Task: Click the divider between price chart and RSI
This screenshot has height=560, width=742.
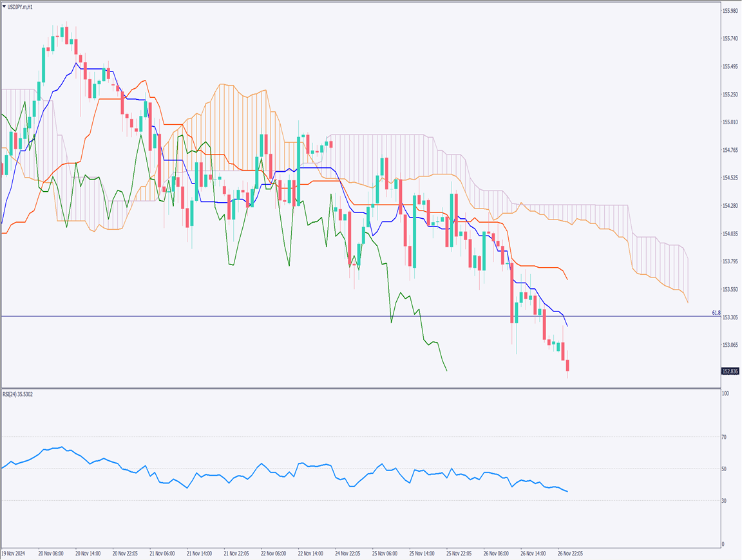Action: pyautogui.click(x=359, y=388)
